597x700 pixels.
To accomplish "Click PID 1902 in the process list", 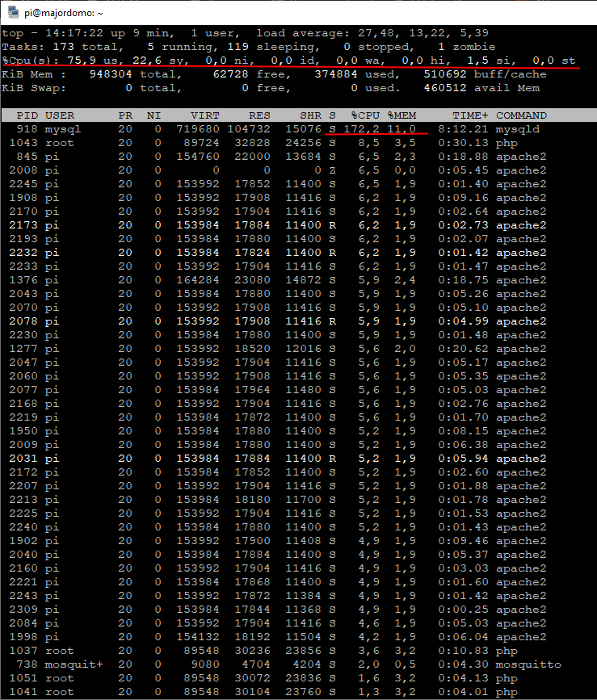I will coord(23,541).
